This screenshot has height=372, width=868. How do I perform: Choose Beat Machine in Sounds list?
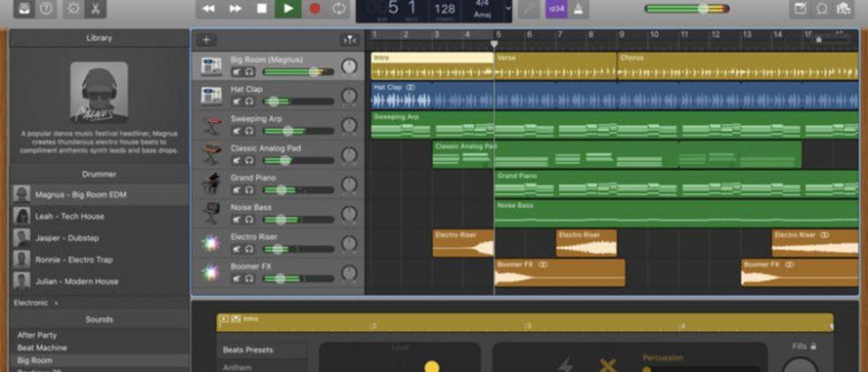pos(99,347)
